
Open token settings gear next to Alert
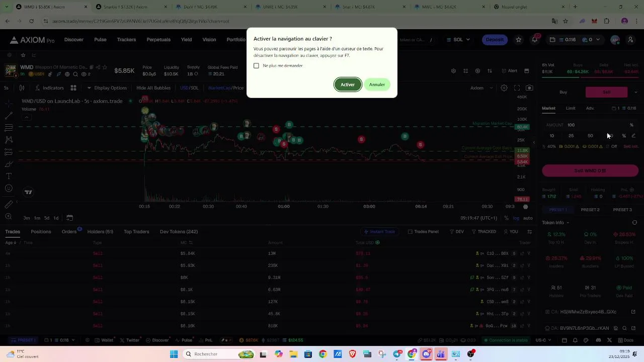pos(453,71)
